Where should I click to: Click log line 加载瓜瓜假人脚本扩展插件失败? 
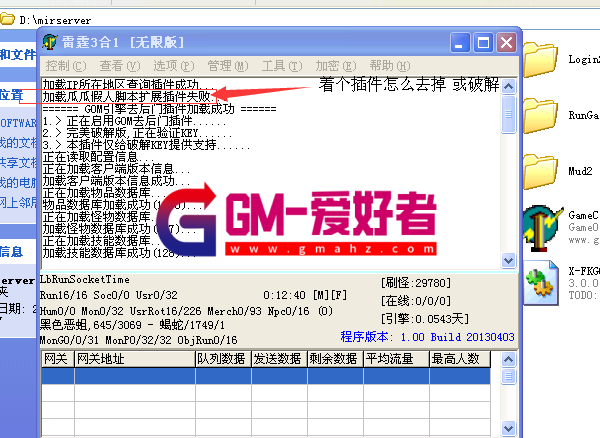(129, 96)
